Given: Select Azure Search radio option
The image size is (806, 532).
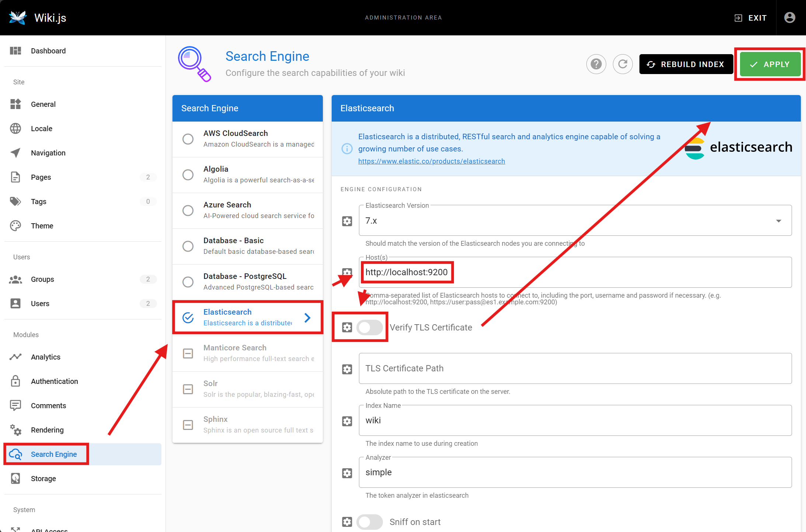Looking at the screenshot, I should (x=188, y=210).
